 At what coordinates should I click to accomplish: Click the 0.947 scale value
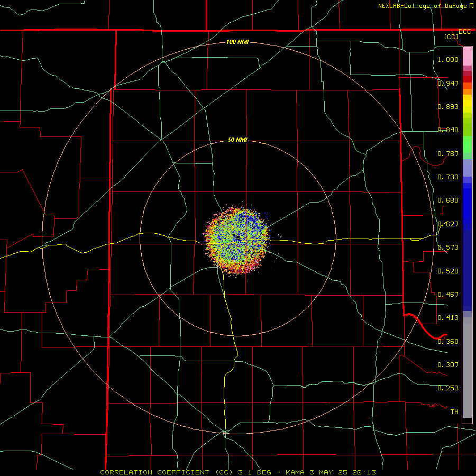[x=448, y=83]
